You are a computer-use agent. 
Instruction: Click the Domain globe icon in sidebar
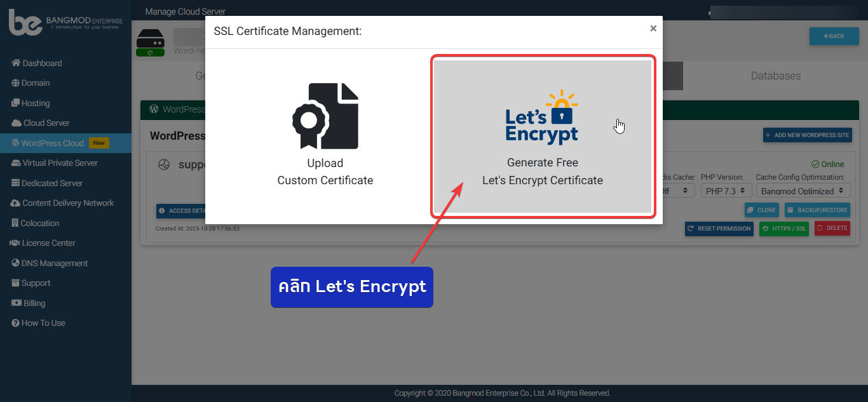coord(16,83)
